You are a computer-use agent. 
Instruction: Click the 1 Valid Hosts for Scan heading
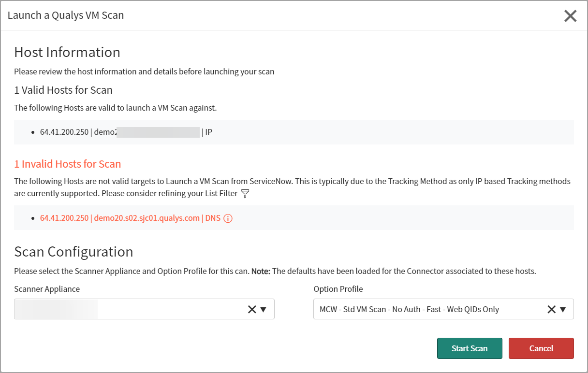click(63, 90)
